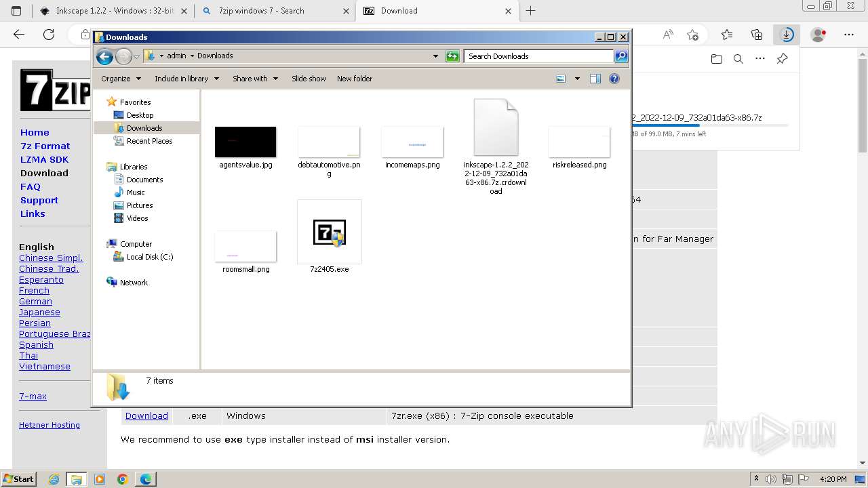868x488 pixels.
Task: Click Download link for 7zr.exe row
Action: pos(146,415)
